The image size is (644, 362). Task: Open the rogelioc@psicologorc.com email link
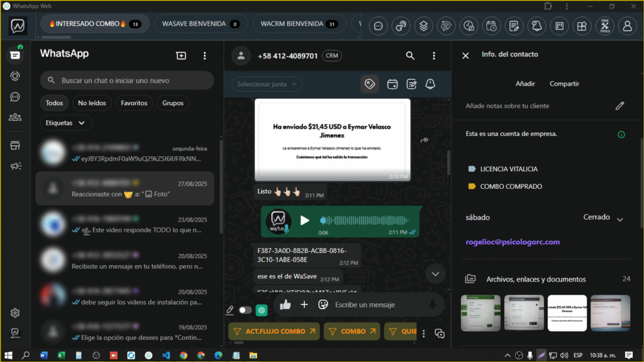coord(513,242)
